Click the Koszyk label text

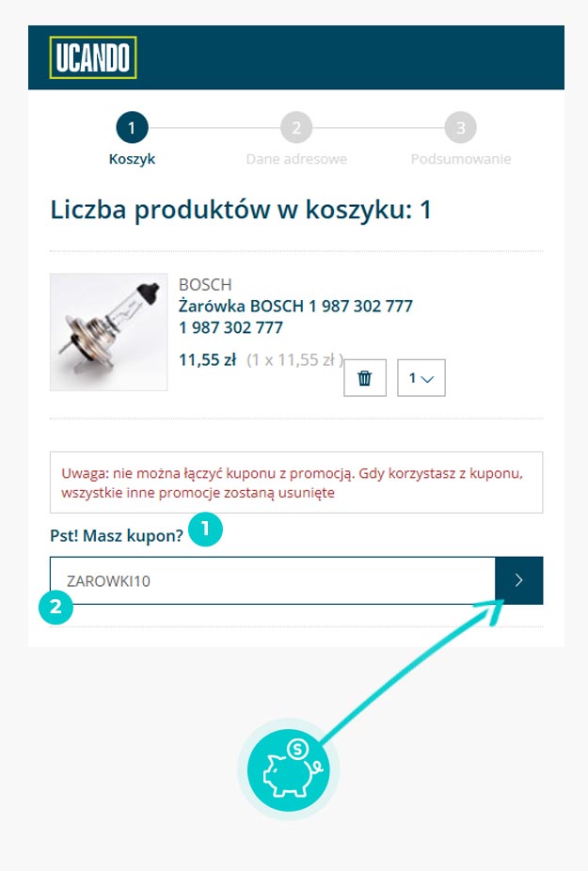pos(132,159)
